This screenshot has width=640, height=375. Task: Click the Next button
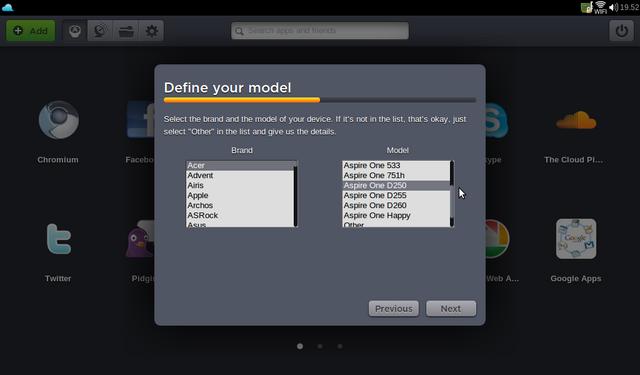(x=451, y=308)
